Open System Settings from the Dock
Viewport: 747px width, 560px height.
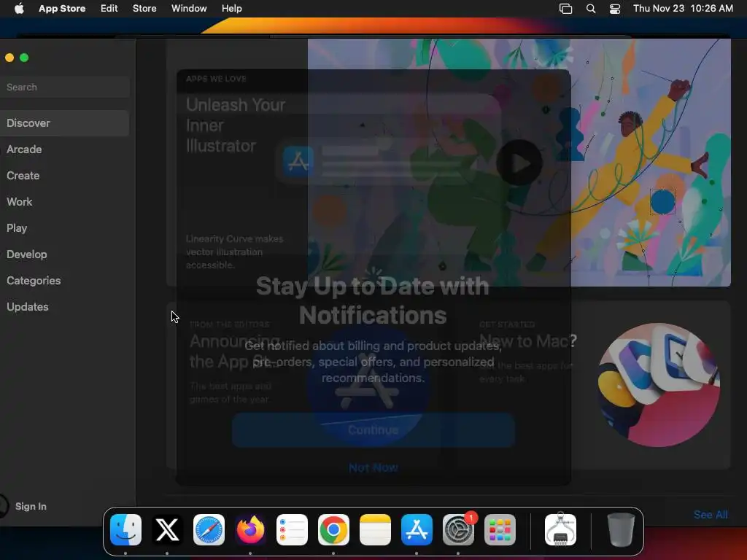pos(458,529)
